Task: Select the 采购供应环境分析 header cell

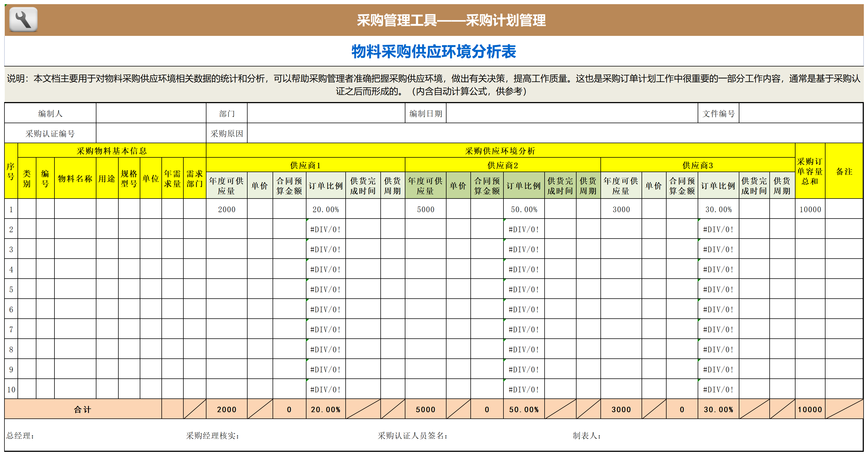Action: 500,151
